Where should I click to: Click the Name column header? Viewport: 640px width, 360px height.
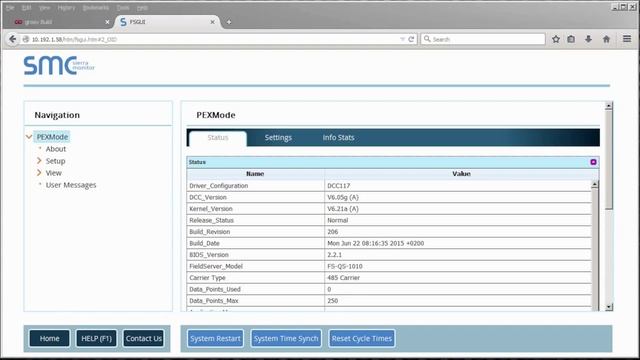[255, 174]
